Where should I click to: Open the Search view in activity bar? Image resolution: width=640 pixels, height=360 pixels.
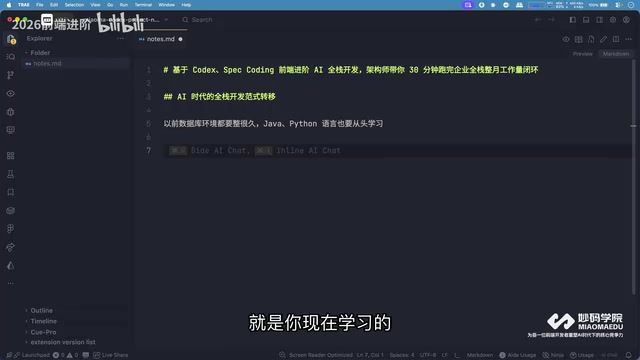point(11,57)
